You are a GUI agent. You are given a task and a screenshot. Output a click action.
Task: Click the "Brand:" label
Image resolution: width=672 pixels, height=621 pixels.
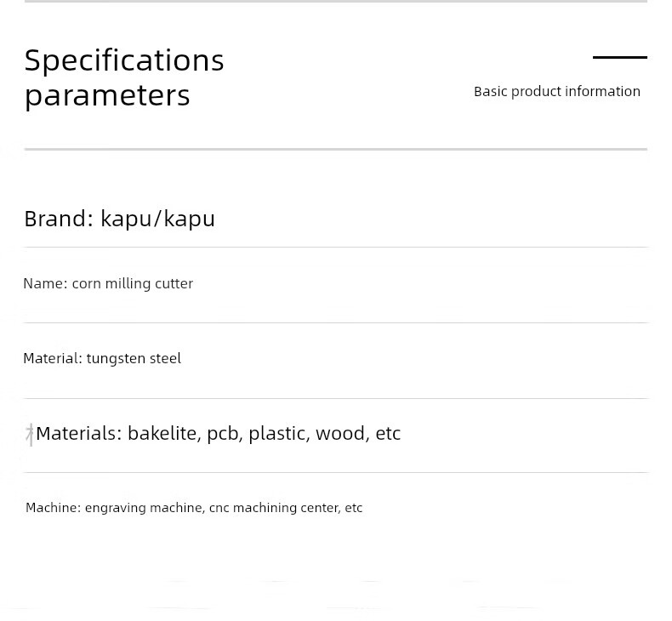tap(59, 219)
